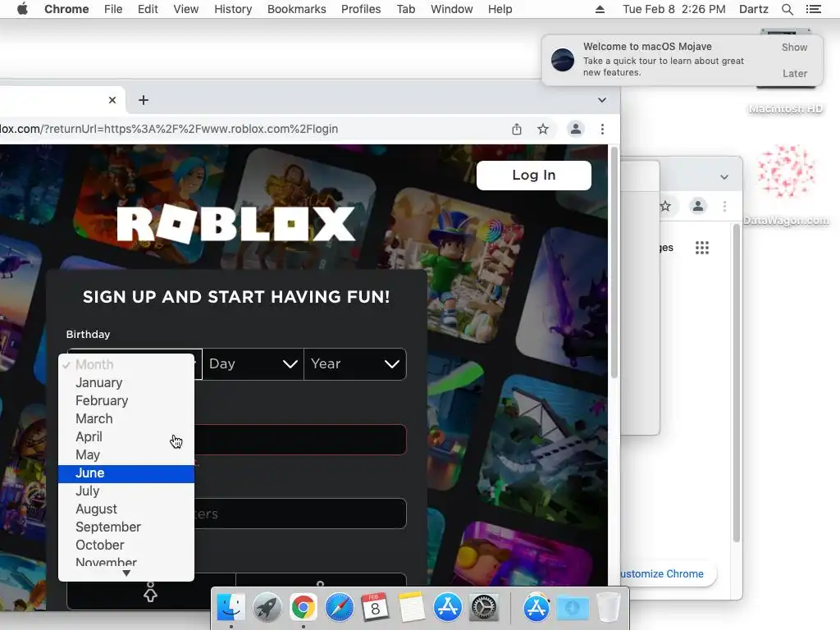Screen dimensions: 840x630
Task: Open Notification Center list icon
Action: (813, 9)
